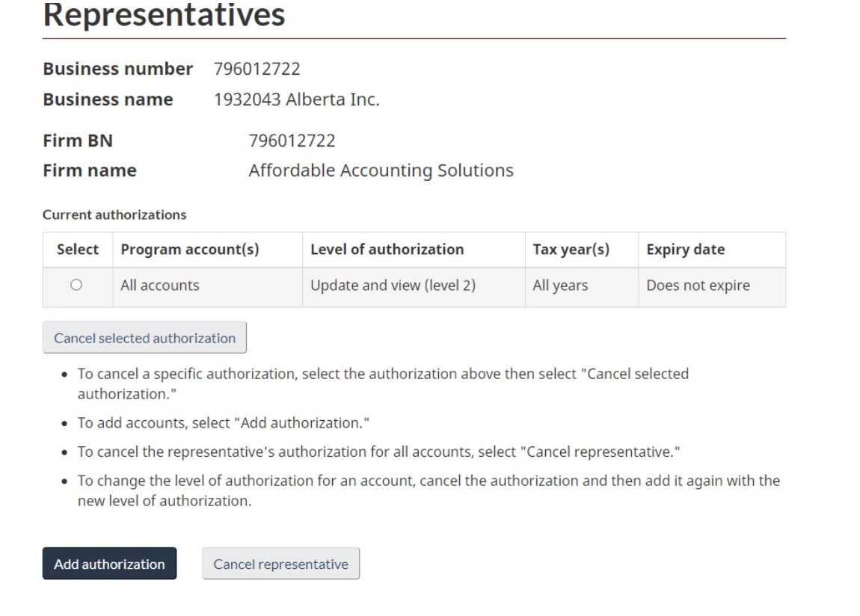The image size is (860, 616).
Task: Click the All years table cell
Action: coord(561,286)
